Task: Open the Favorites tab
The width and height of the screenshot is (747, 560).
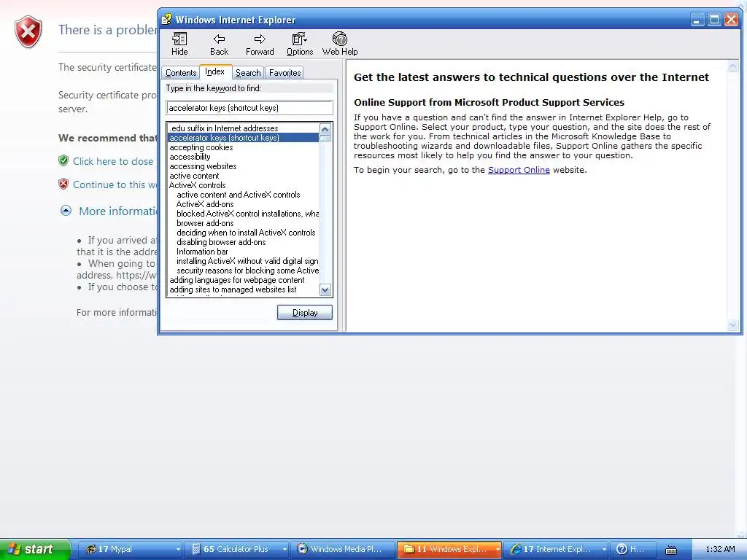Action: point(285,73)
